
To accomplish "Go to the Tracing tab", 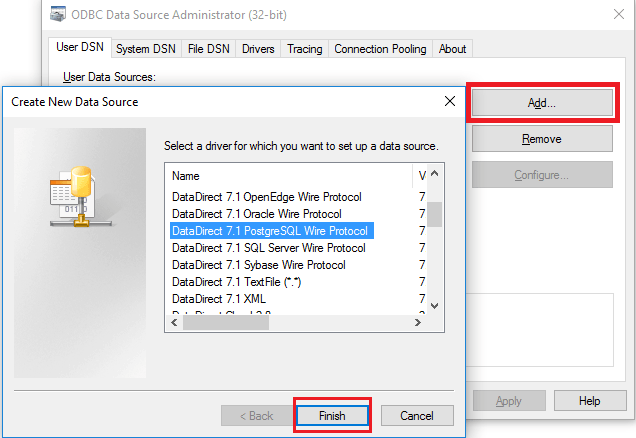I will pos(304,48).
